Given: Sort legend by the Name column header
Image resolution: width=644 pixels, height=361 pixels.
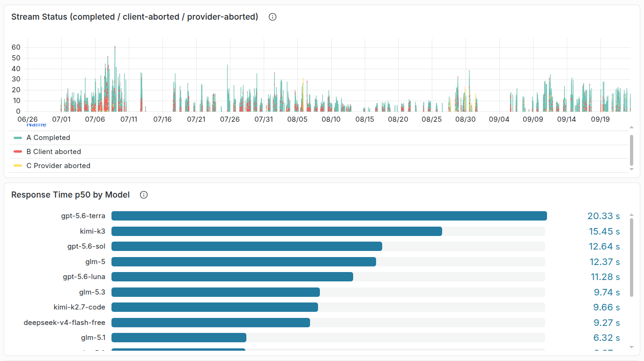Looking at the screenshot, I should (x=36, y=125).
